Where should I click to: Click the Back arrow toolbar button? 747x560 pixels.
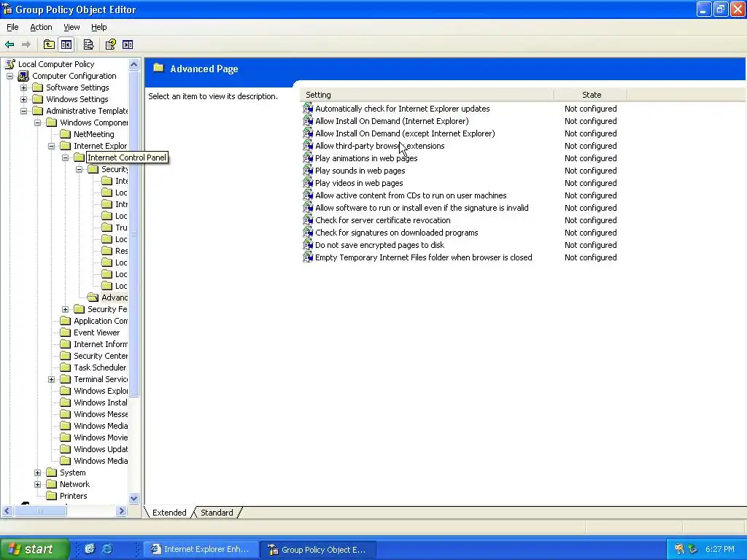pyautogui.click(x=9, y=44)
